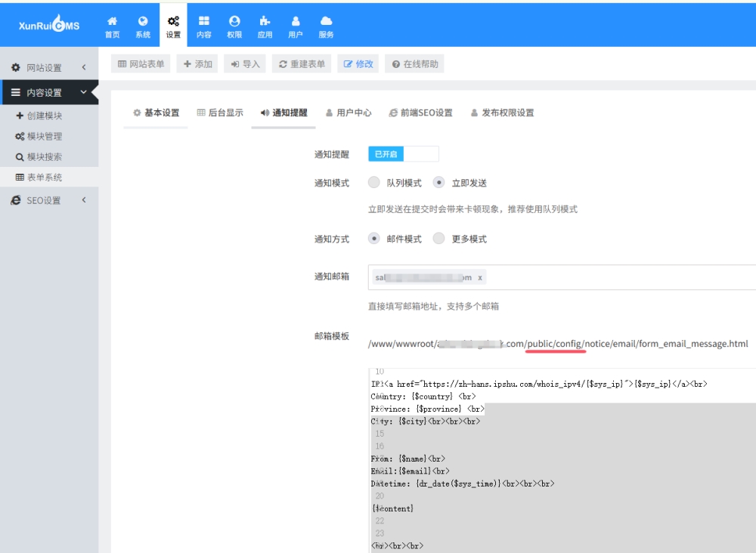Click the {$content} line in editor

[393, 508]
